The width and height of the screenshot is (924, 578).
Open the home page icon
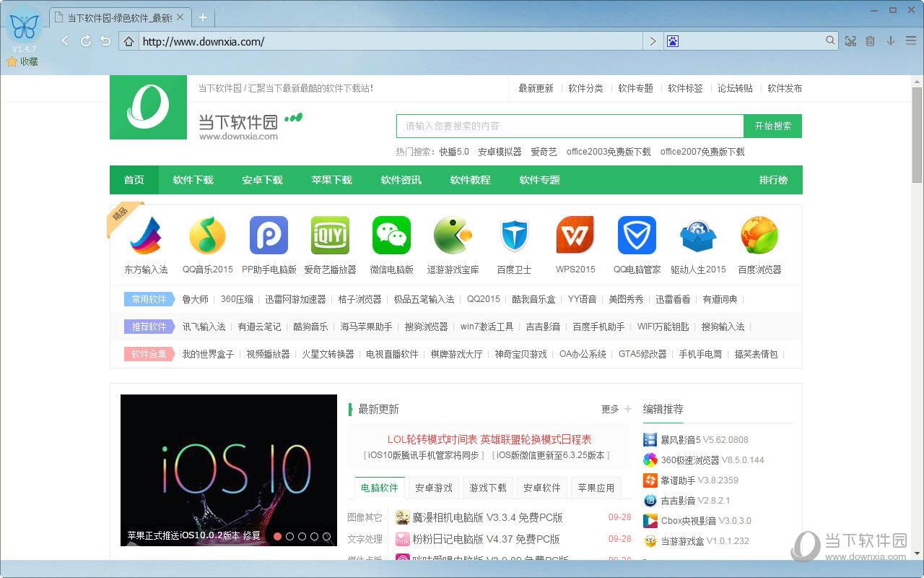point(128,41)
